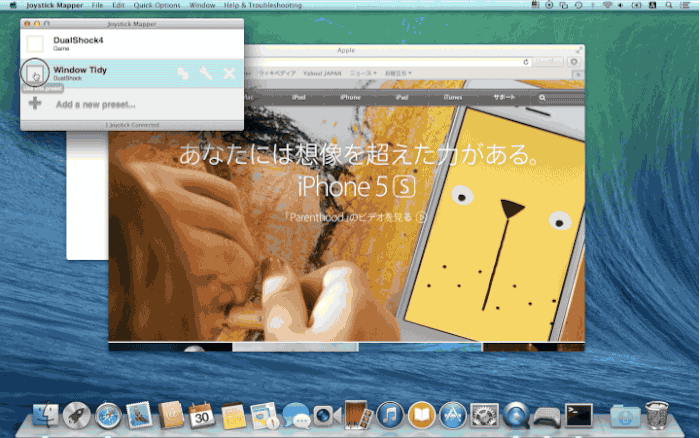Image resolution: width=700 pixels, height=438 pixels.
Task: Open Mail from the Dock
Action: point(139,415)
